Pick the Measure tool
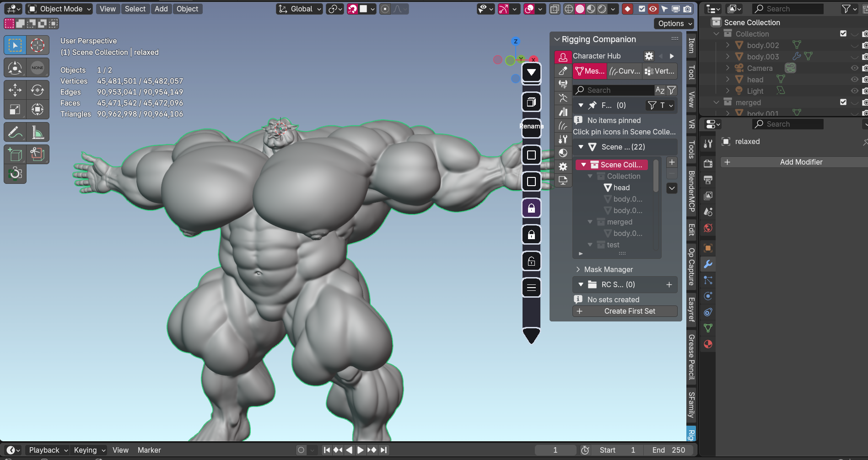 [38, 133]
